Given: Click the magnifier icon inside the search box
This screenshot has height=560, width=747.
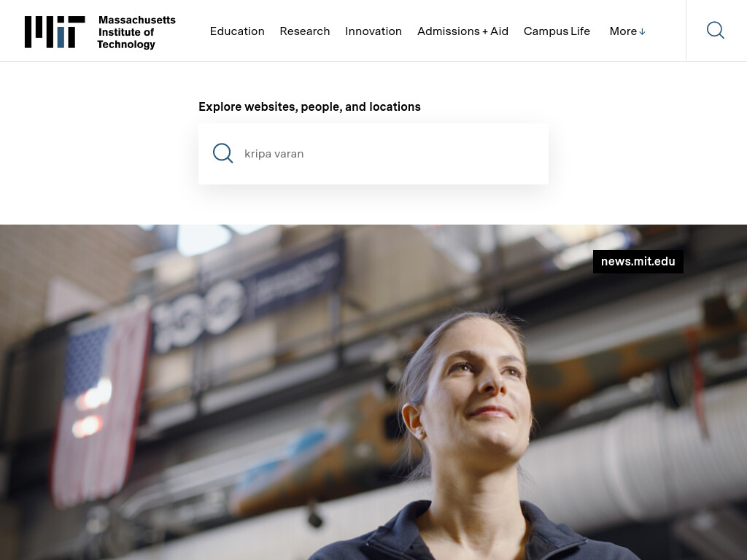Looking at the screenshot, I should tap(222, 153).
